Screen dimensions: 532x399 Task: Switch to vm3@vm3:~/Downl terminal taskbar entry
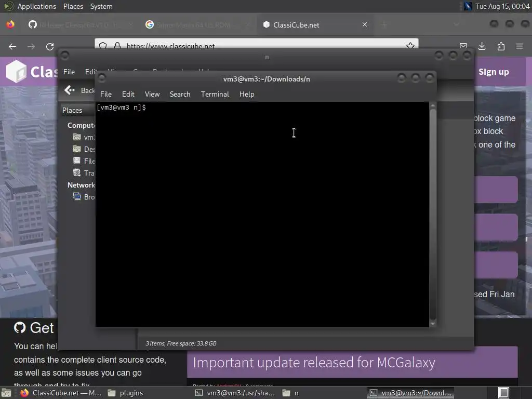(410, 393)
